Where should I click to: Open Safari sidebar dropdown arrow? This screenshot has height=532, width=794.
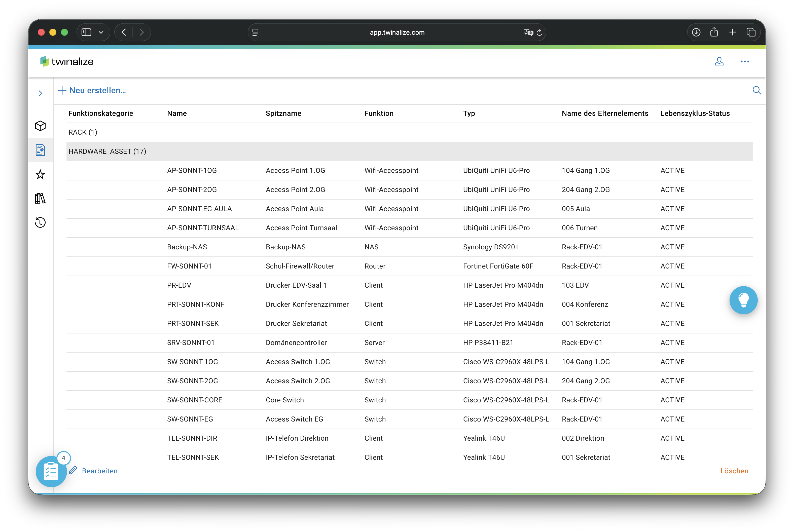(x=101, y=32)
